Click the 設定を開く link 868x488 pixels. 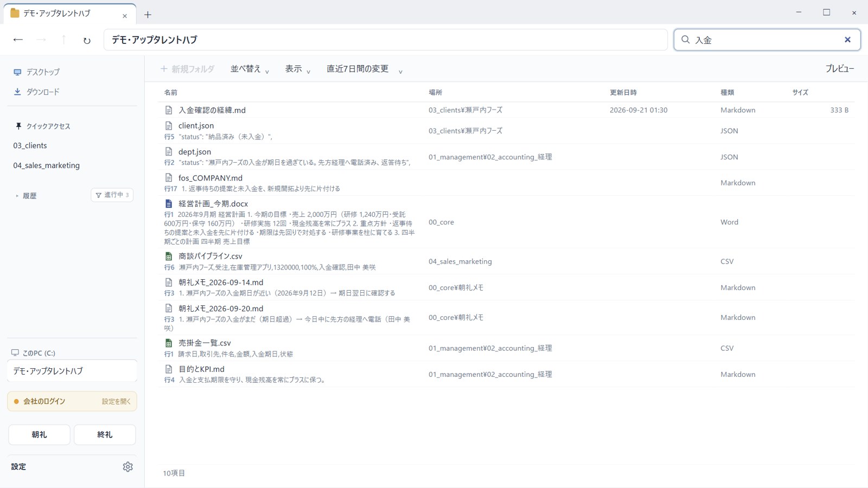click(116, 402)
